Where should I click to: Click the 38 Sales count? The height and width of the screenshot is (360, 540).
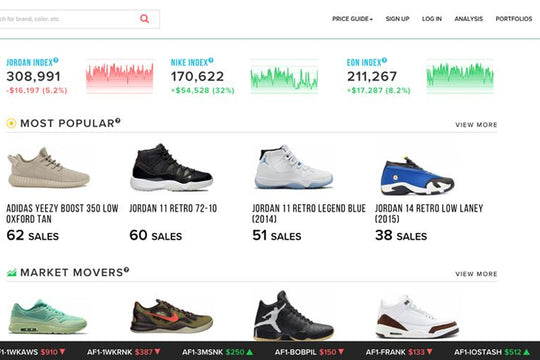(x=401, y=236)
